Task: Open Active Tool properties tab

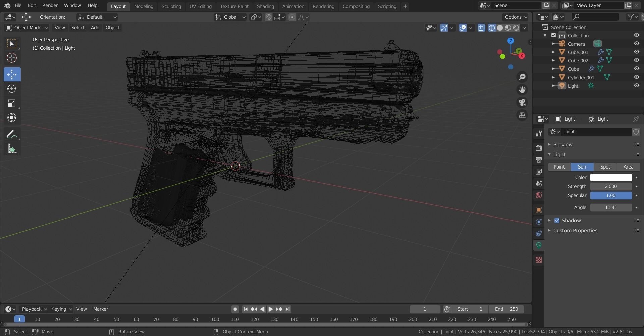Action: click(539, 133)
